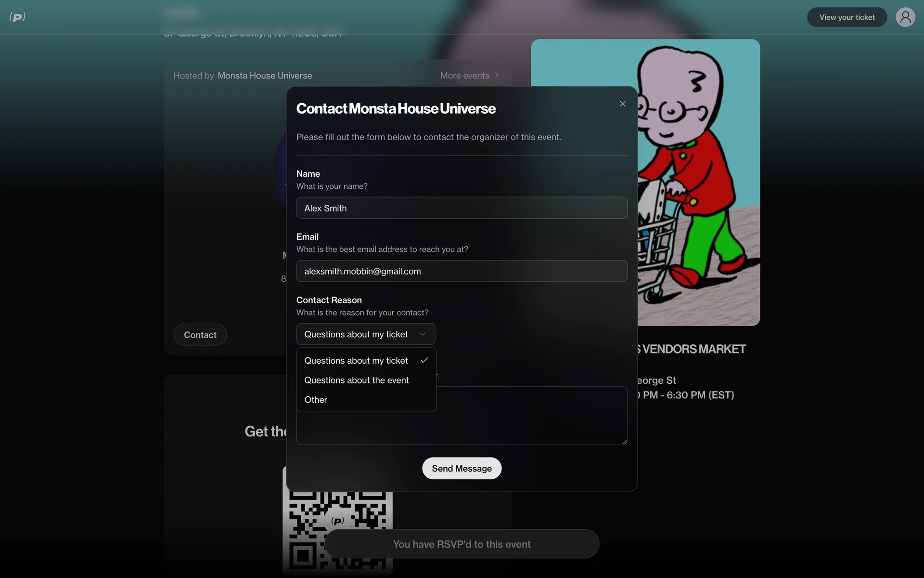Select "Questions about my ticket" option
This screenshot has height=578, width=924.
point(356,361)
